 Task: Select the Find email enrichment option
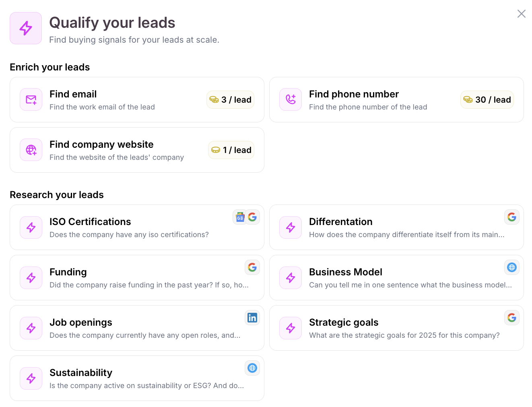click(121, 100)
